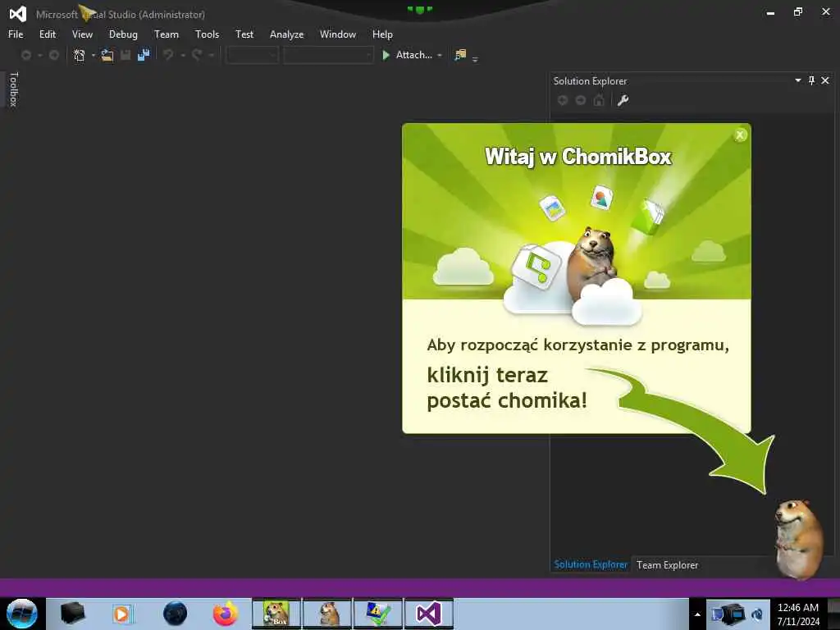The height and width of the screenshot is (630, 840).
Task: Close the ChomikBox welcome popup
Action: (740, 135)
